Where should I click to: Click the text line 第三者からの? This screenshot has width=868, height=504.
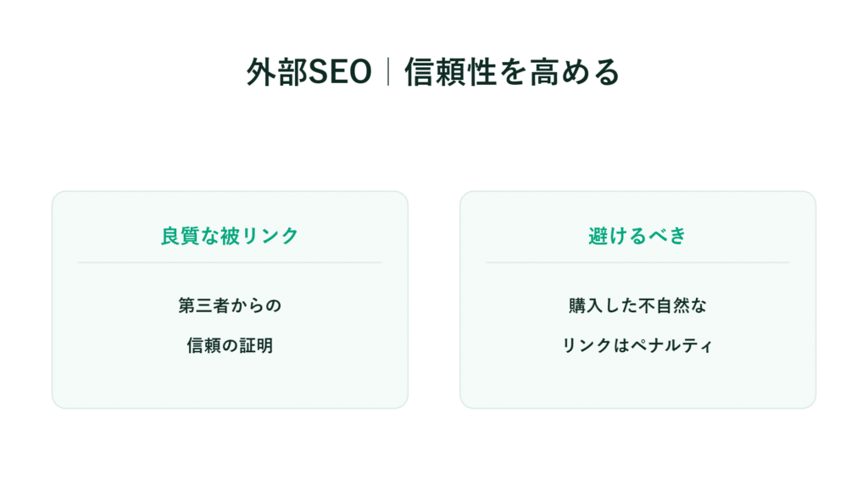[230, 305]
